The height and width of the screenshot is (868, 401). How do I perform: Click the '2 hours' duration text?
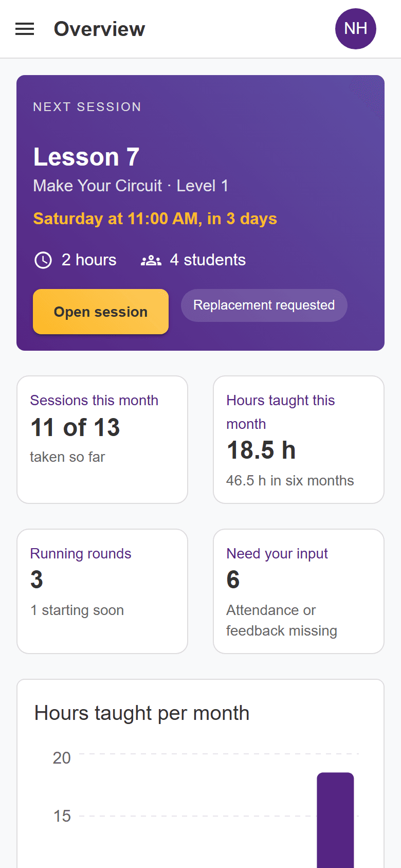coord(89,260)
